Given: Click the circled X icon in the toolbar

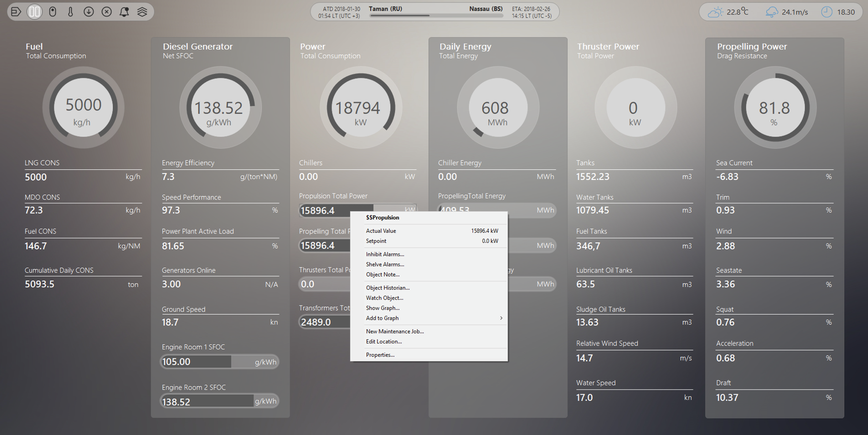Looking at the screenshot, I should coord(107,12).
